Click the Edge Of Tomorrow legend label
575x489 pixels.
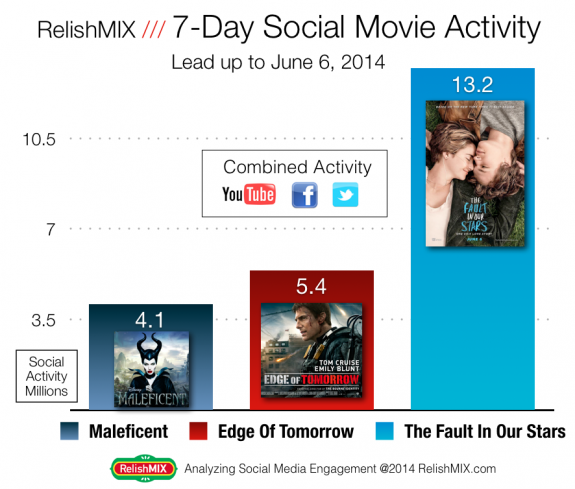coord(286,431)
